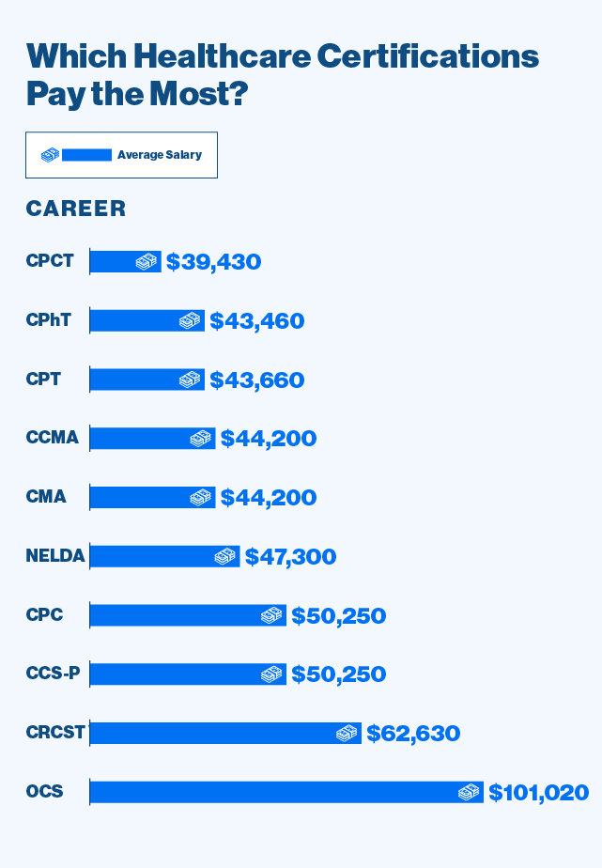Click the money icon on CPCT bar

point(146,262)
